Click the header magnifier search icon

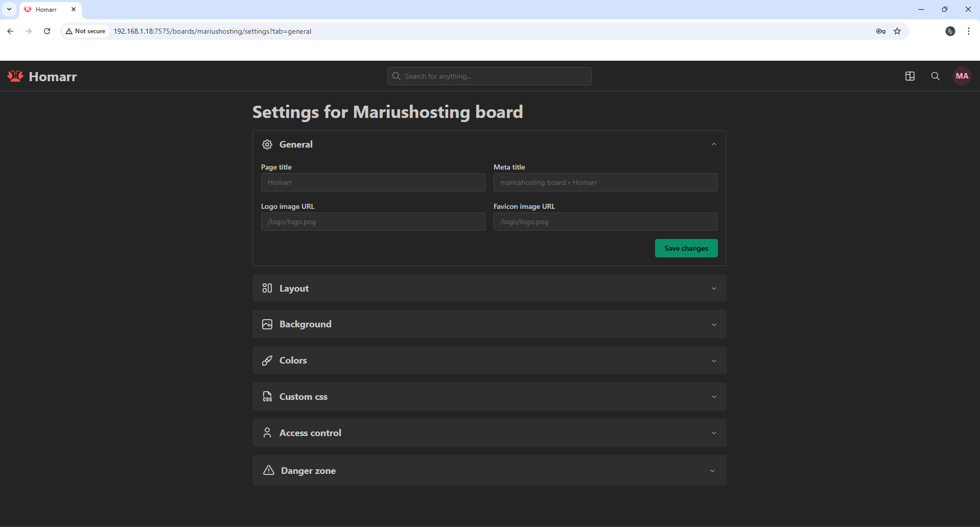click(936, 76)
